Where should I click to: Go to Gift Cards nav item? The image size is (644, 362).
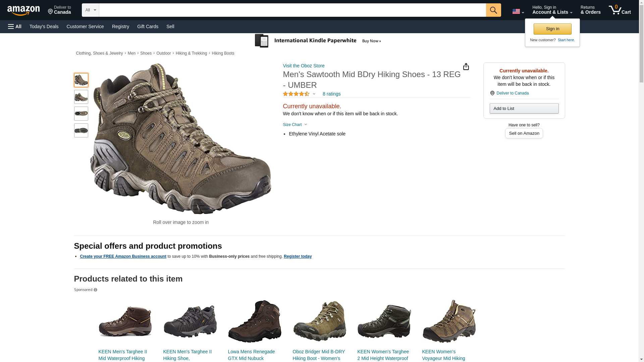(148, 26)
